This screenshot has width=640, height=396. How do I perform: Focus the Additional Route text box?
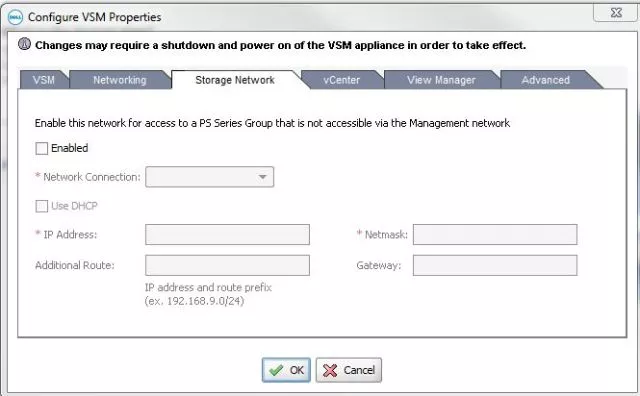click(227, 265)
